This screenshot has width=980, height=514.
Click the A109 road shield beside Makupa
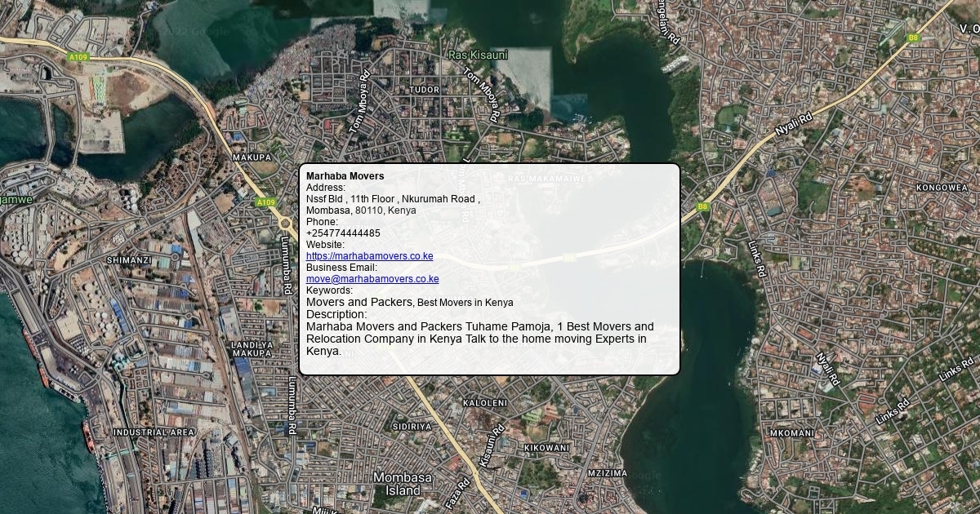265,202
